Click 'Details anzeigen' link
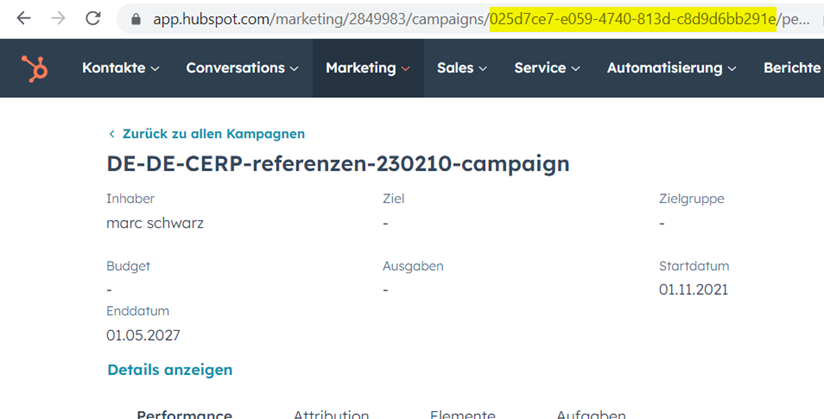The width and height of the screenshot is (824, 419). point(170,370)
